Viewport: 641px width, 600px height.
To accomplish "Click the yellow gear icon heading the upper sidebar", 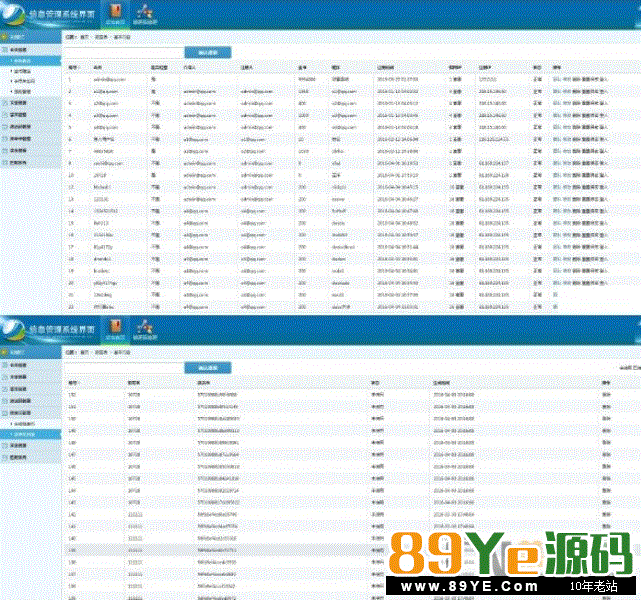I will (4, 37).
